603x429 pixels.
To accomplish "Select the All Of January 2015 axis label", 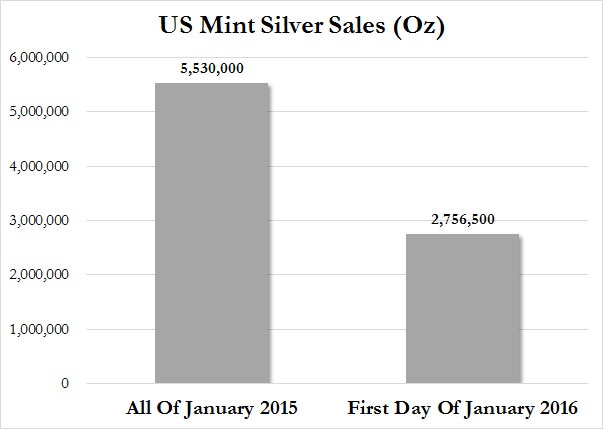I will [212, 408].
